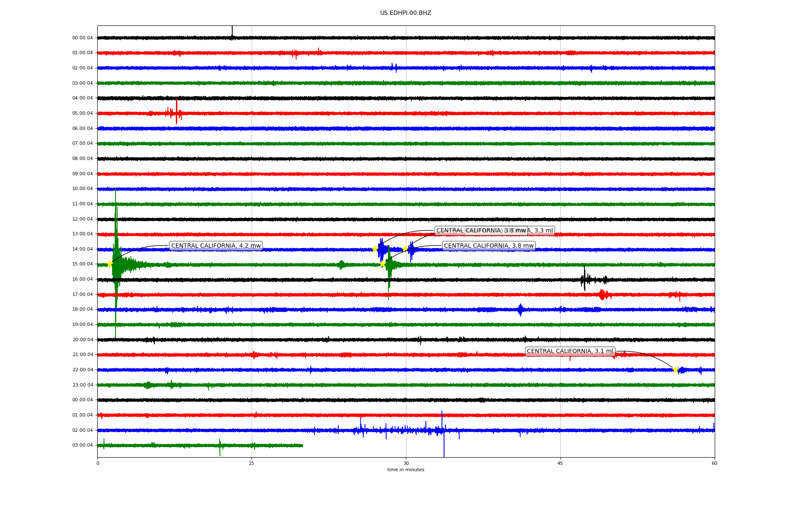Click the blue wave burst on the 18:00:04 trace
The width and height of the screenshot is (812, 508).
(520, 309)
